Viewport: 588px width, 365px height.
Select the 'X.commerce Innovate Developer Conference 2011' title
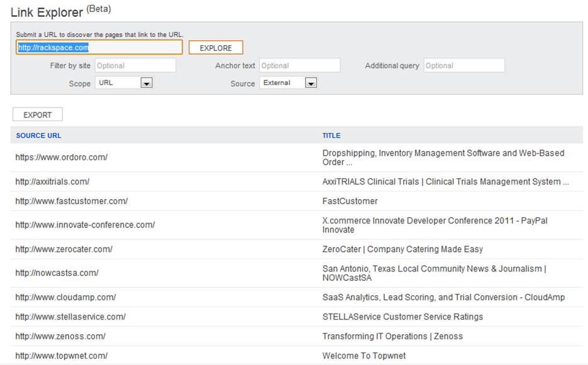coord(435,225)
